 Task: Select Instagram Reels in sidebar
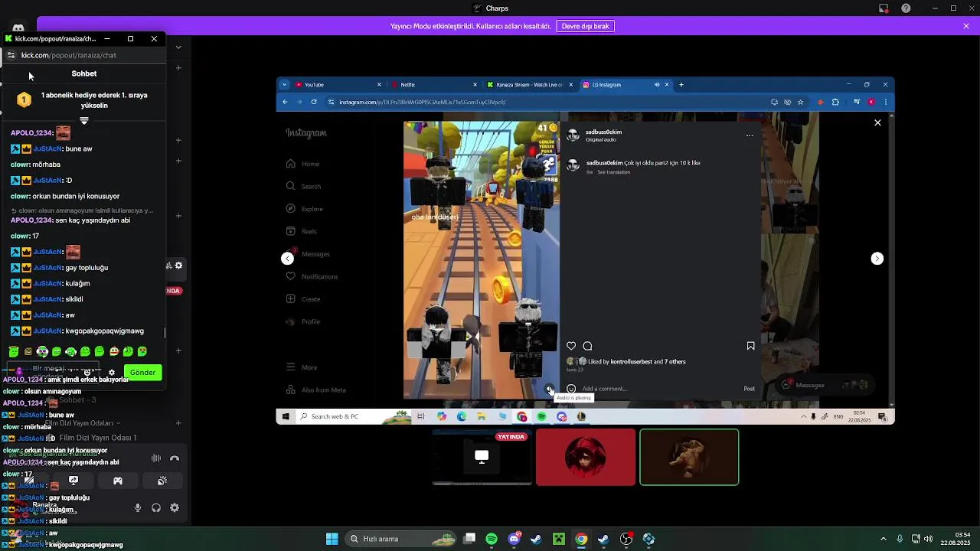coord(301,231)
